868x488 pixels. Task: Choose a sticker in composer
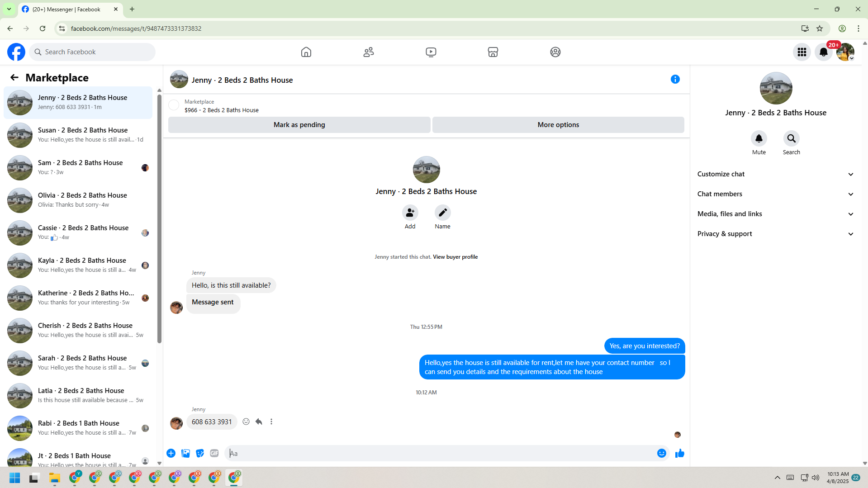pyautogui.click(x=200, y=453)
